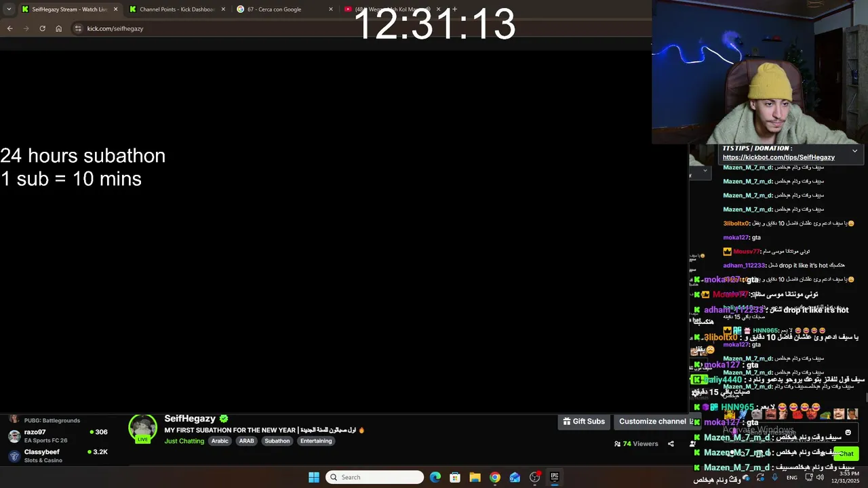Open the Just Chatting category link
The image size is (868, 488).
184,441
